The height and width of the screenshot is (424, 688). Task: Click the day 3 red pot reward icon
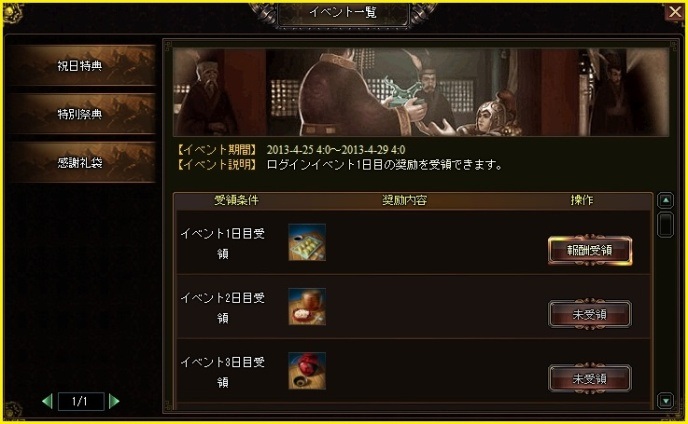pyautogui.click(x=307, y=371)
